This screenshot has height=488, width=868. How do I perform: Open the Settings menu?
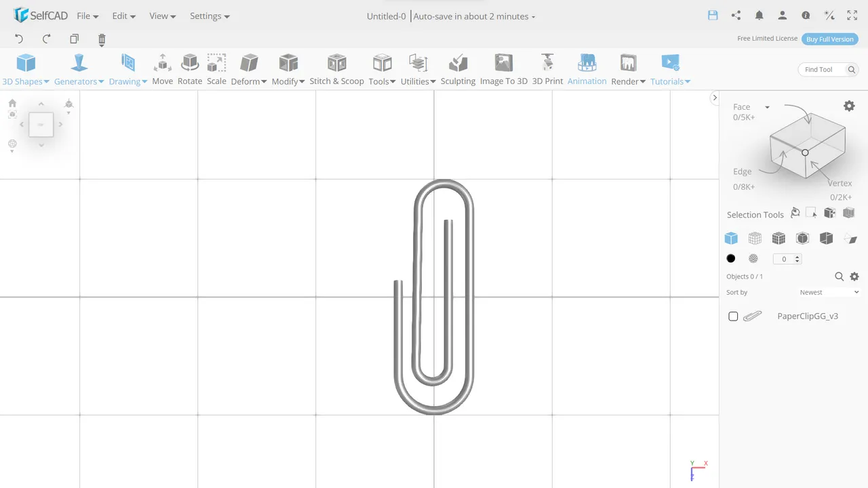(210, 16)
